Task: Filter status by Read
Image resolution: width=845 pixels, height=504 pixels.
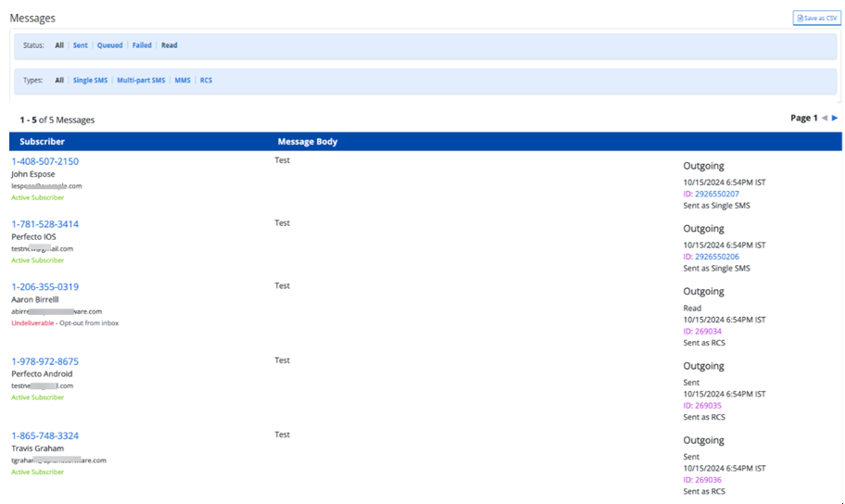Action: [x=169, y=45]
